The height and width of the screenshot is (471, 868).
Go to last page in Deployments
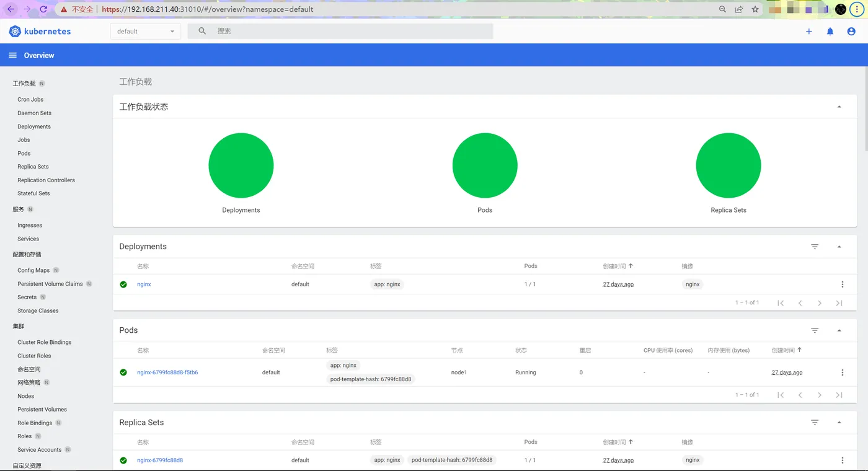839,303
